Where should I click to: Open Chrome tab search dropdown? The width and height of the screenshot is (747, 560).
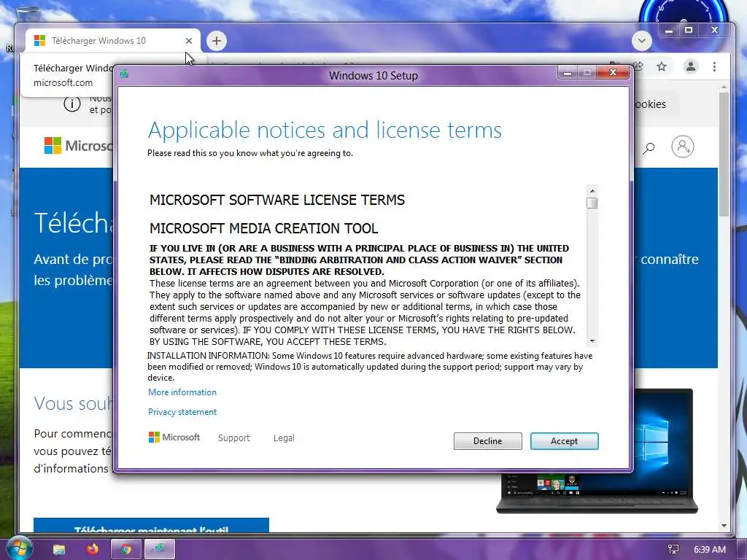[642, 41]
